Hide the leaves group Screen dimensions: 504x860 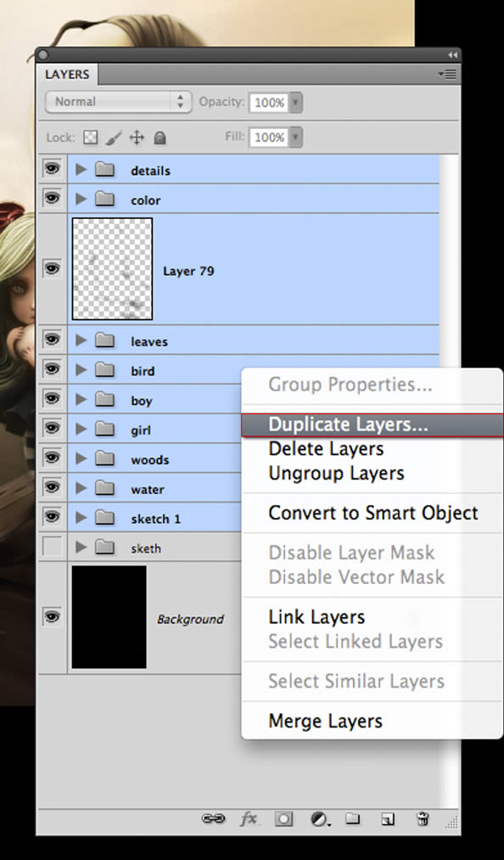[x=52, y=340]
